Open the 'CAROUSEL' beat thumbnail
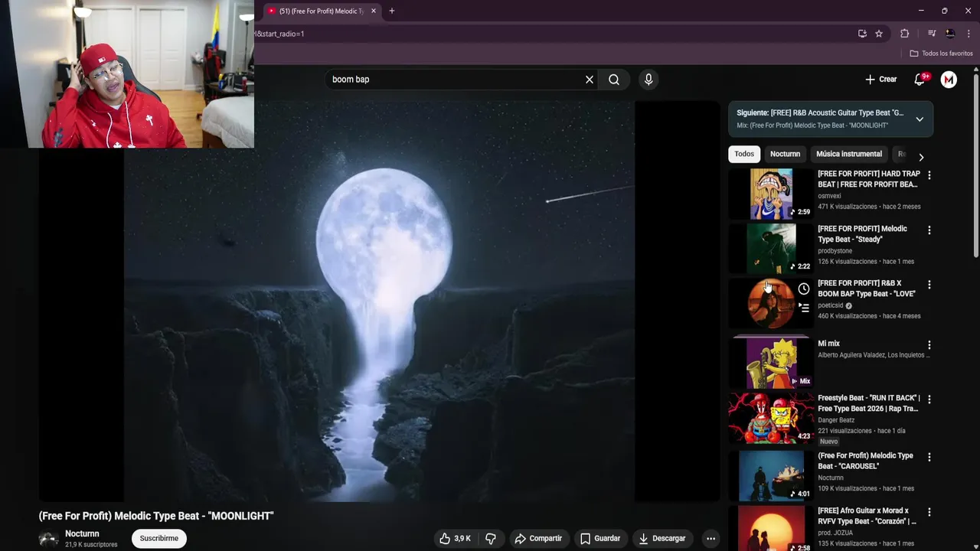 (771, 475)
